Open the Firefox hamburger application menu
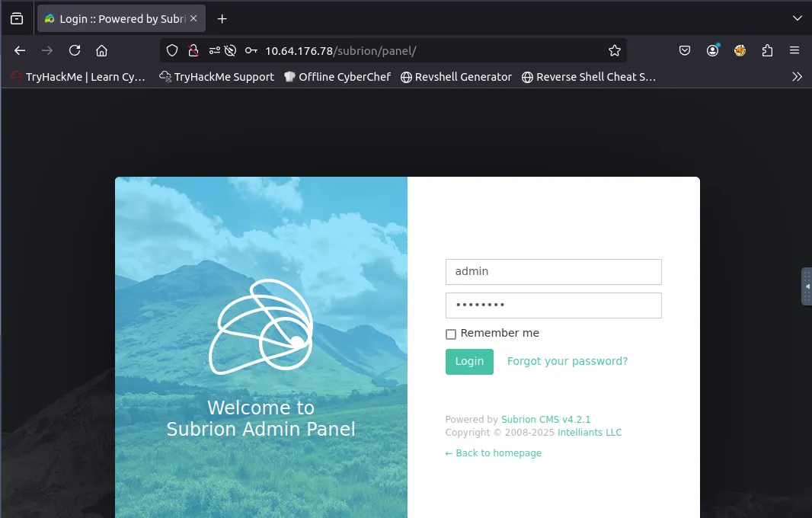Screen dimensions: 812x518 794,50
